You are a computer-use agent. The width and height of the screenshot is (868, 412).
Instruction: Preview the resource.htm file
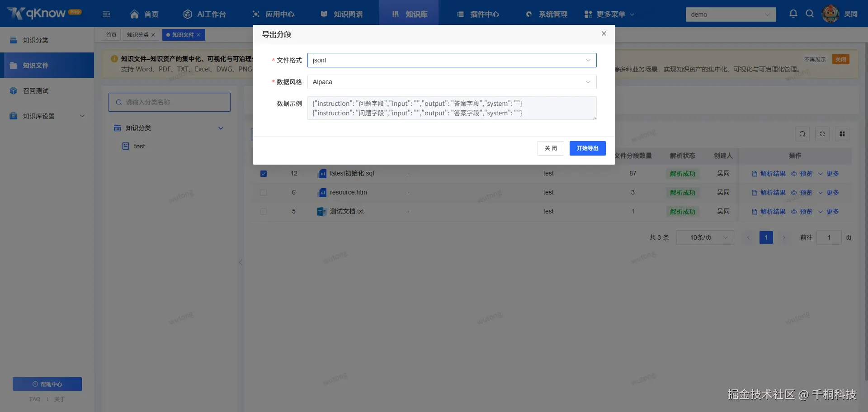coord(802,193)
